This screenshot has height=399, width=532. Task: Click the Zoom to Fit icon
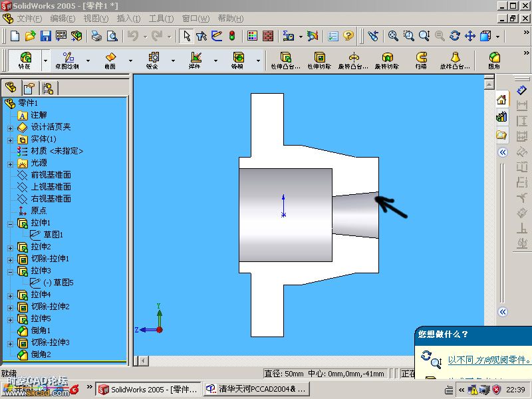(x=393, y=36)
